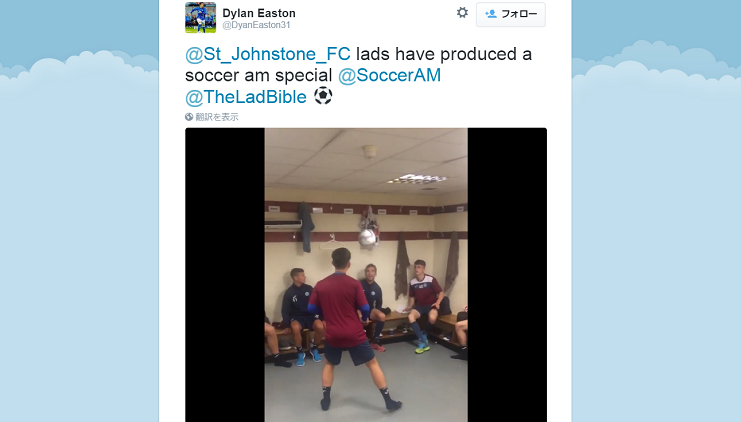Click the video's left black letterbox bar
The width and height of the screenshot is (741, 422).
(225, 275)
